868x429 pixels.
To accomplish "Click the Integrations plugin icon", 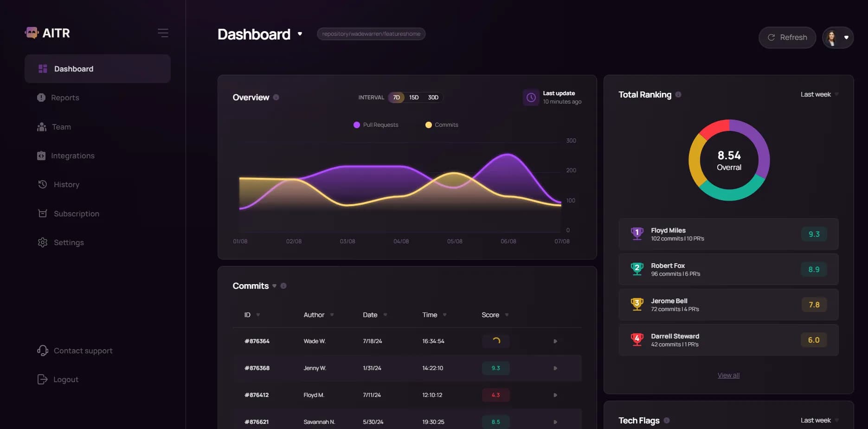I will click(41, 156).
